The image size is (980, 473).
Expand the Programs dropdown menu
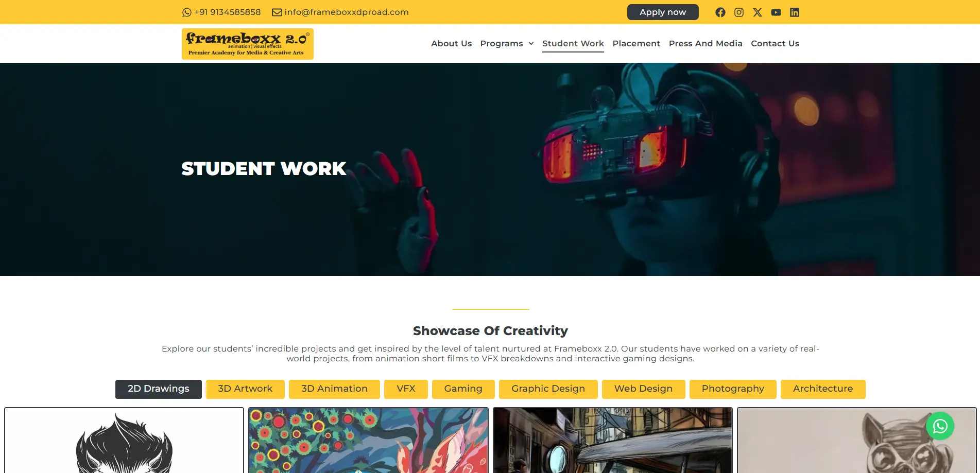pyautogui.click(x=507, y=44)
